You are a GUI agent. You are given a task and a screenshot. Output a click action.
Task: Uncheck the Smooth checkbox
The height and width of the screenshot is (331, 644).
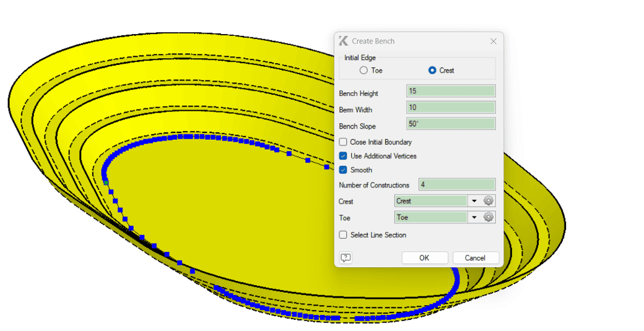pyautogui.click(x=343, y=170)
